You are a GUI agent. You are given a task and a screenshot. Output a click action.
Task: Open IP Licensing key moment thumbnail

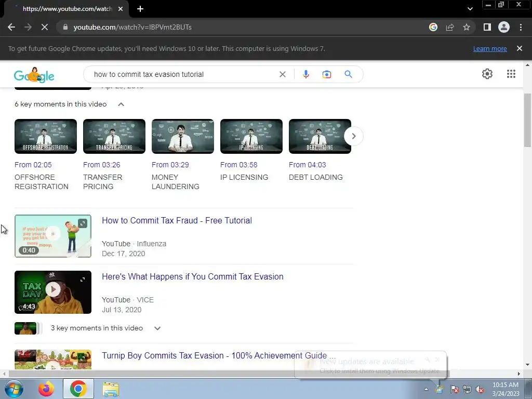click(251, 137)
